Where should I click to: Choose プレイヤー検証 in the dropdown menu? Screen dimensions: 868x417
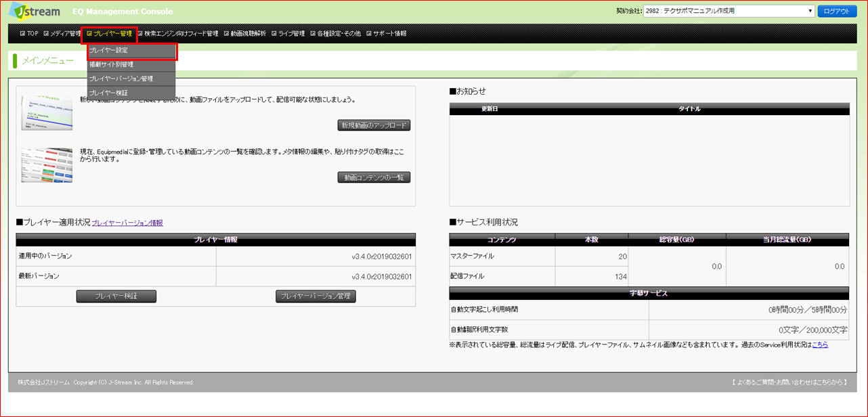coord(131,93)
